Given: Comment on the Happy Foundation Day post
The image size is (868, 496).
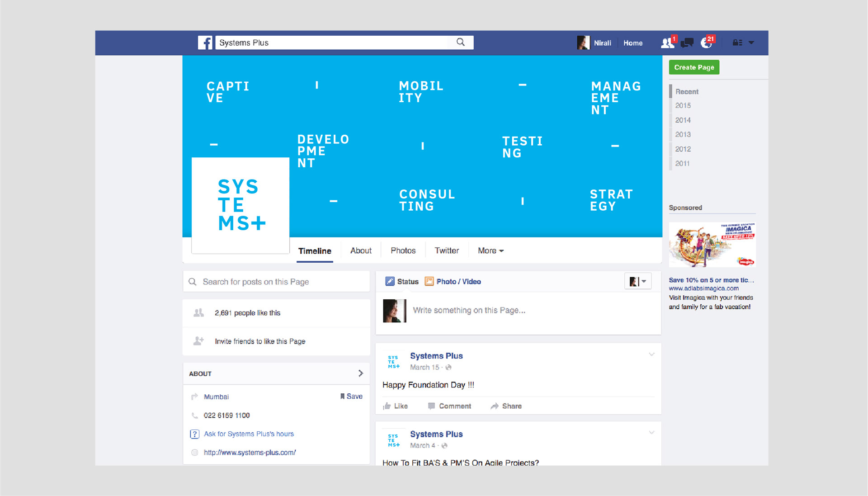Looking at the screenshot, I should tap(449, 406).
